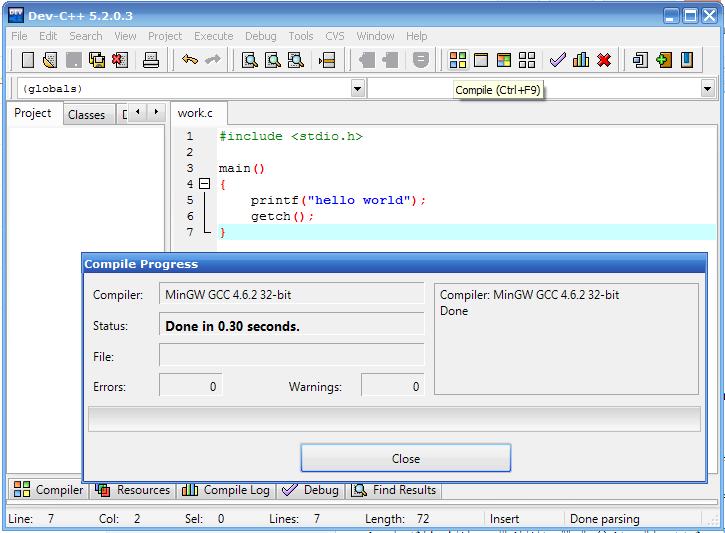Click the Errors count field
725x533 pixels.
(x=190, y=386)
